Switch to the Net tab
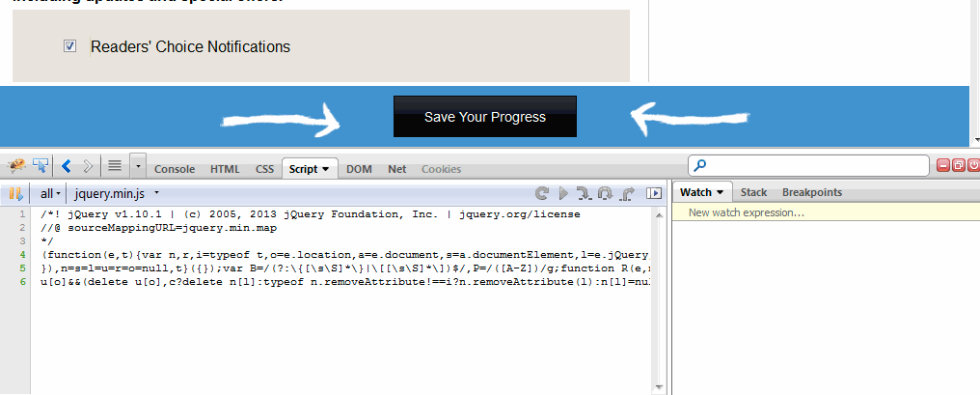This screenshot has height=395, width=980. pos(396,169)
